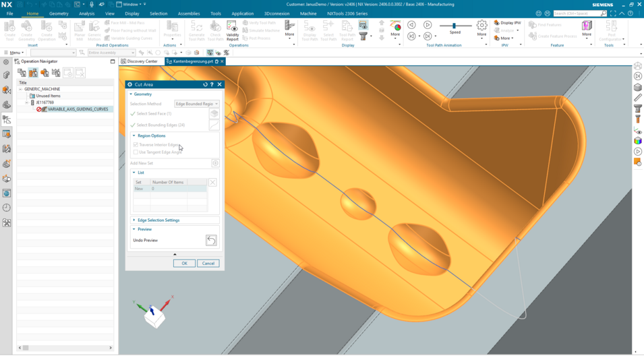The width and height of the screenshot is (644, 362).
Task: Open the Entire Assembly scope dropdown
Action: pos(111,53)
